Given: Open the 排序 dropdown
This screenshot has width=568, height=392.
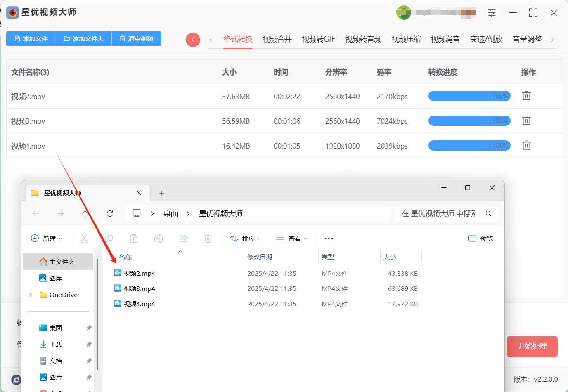Looking at the screenshot, I should point(246,239).
